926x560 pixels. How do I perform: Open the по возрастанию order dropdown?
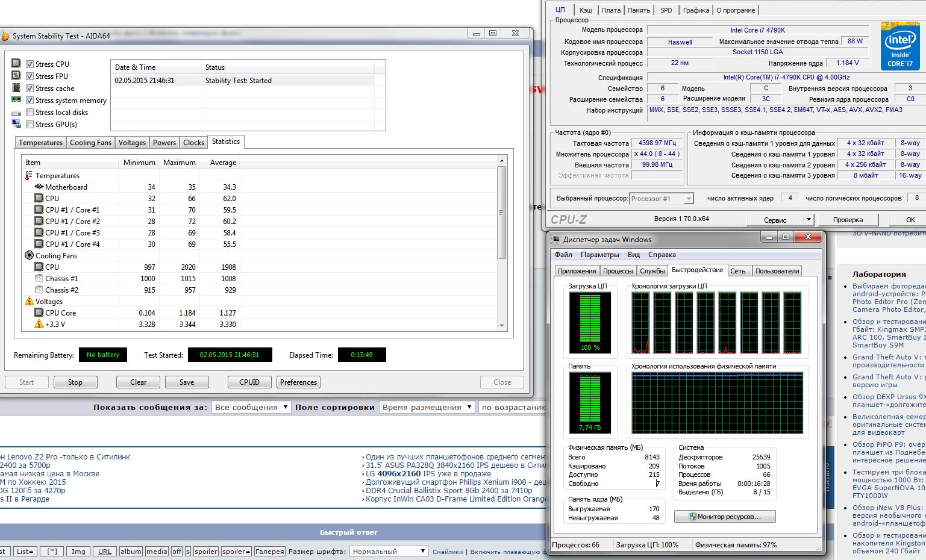click(x=513, y=407)
